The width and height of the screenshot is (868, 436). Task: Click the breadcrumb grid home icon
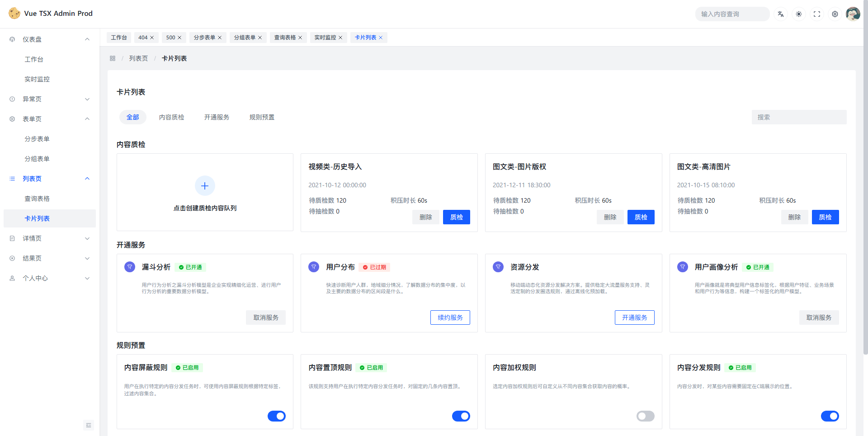pyautogui.click(x=113, y=58)
